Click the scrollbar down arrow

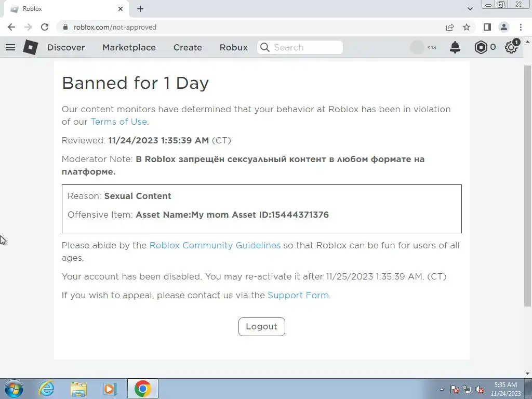coord(527,374)
